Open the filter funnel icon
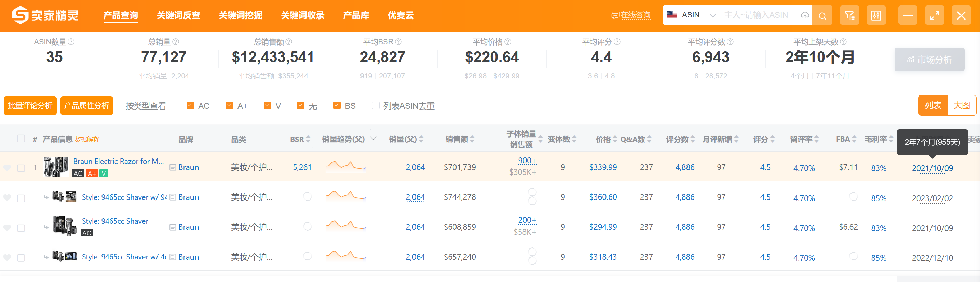This screenshot has height=282, width=980. 849,16
